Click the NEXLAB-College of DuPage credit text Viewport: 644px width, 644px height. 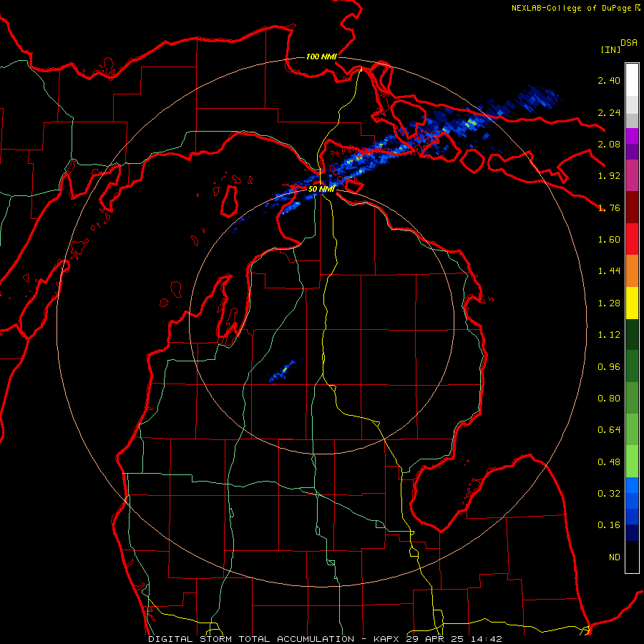pos(576,8)
